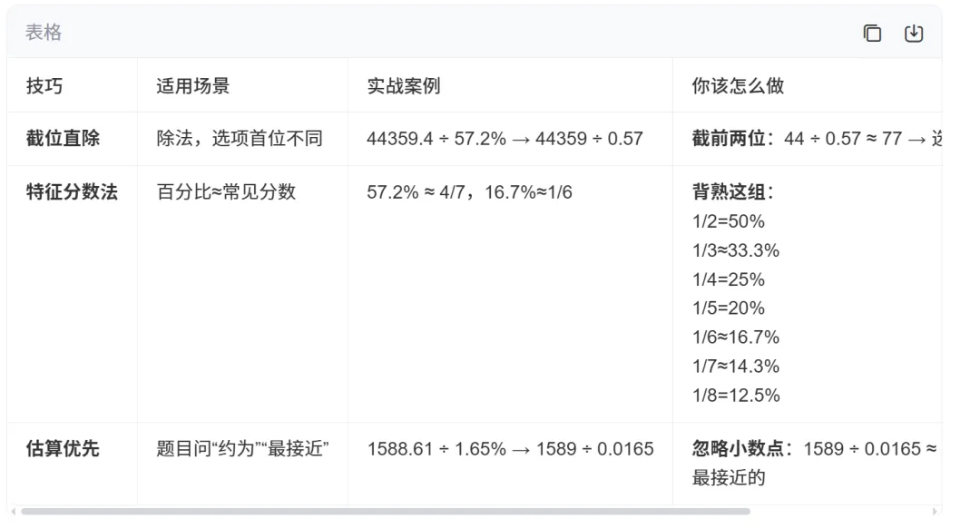
Task: Click the cell 百分比≈常见分数
Action: (x=226, y=191)
